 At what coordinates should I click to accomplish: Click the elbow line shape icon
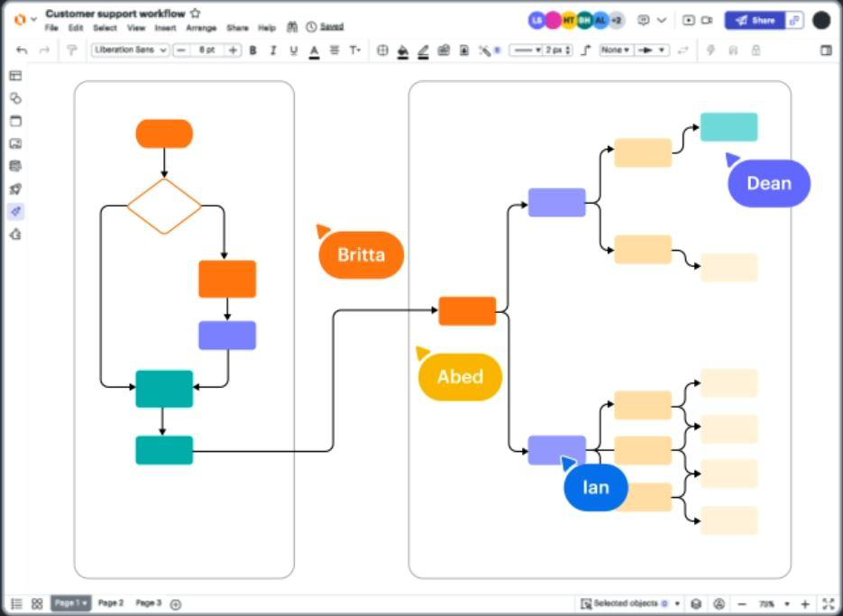tap(587, 50)
